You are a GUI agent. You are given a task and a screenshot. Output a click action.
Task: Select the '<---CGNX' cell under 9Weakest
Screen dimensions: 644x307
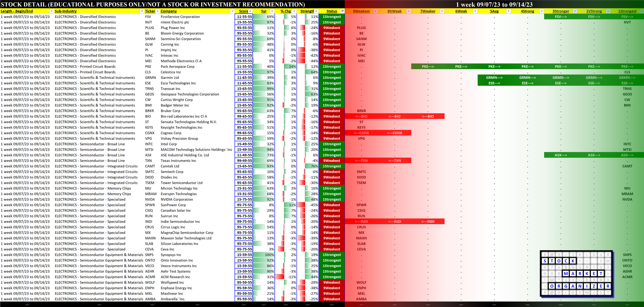(x=361, y=133)
